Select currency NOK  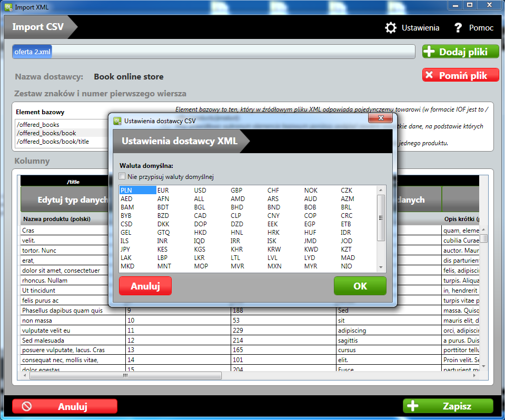coord(311,190)
